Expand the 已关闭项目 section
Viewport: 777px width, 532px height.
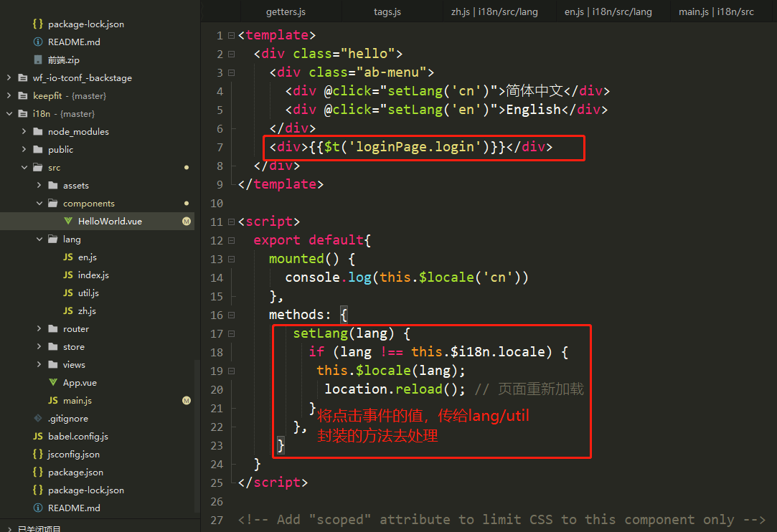coord(9,528)
